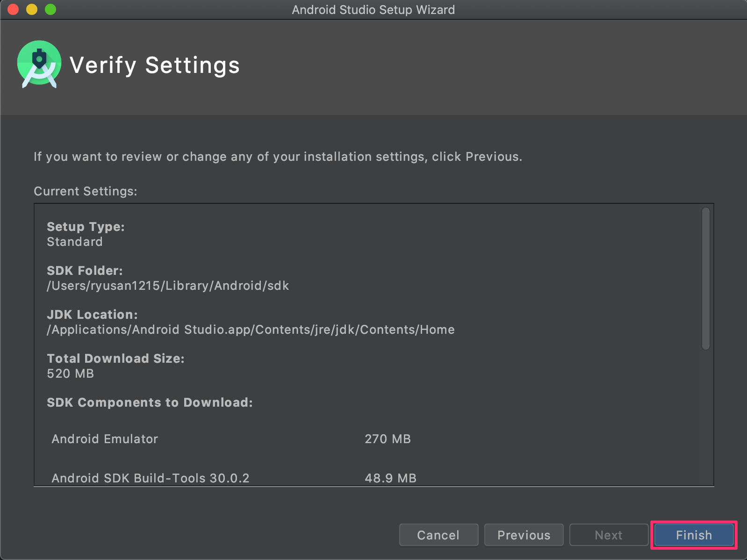Screen dimensions: 747x560
Task: Click the JDK Location path text
Action: (x=251, y=330)
